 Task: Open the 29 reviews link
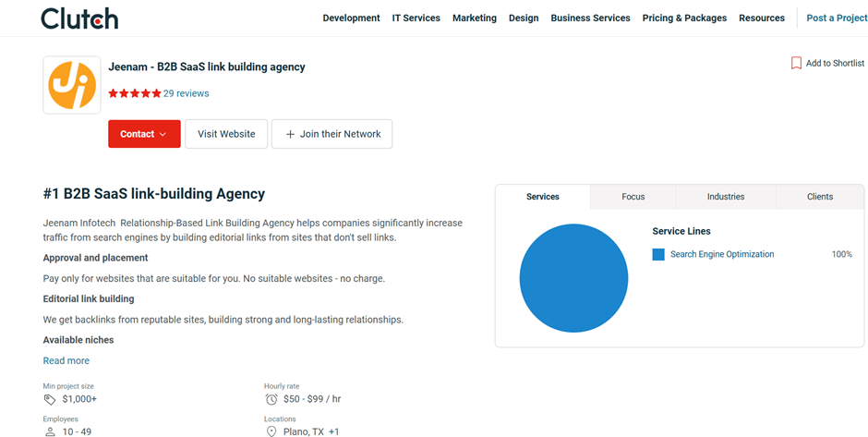[186, 93]
